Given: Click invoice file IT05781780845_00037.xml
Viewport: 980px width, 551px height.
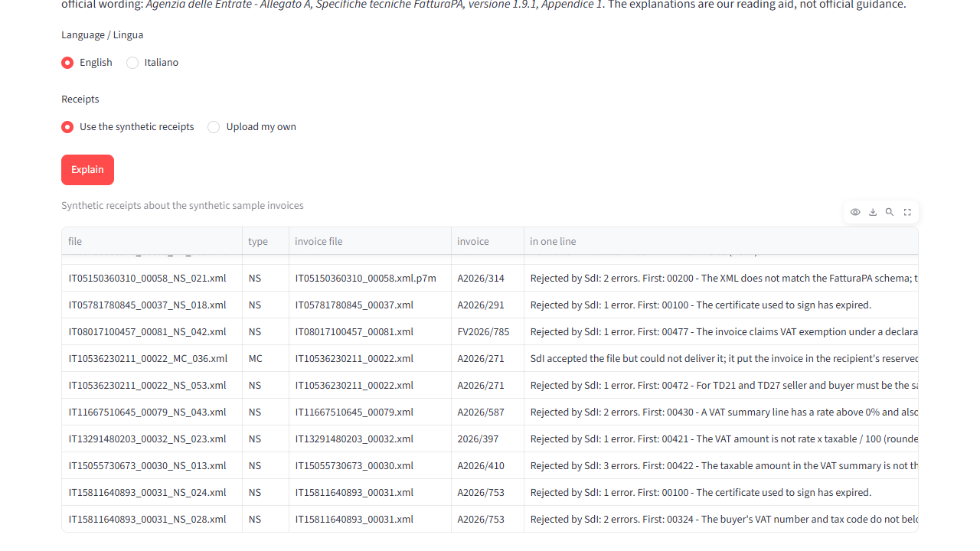Looking at the screenshot, I should pos(370,305).
